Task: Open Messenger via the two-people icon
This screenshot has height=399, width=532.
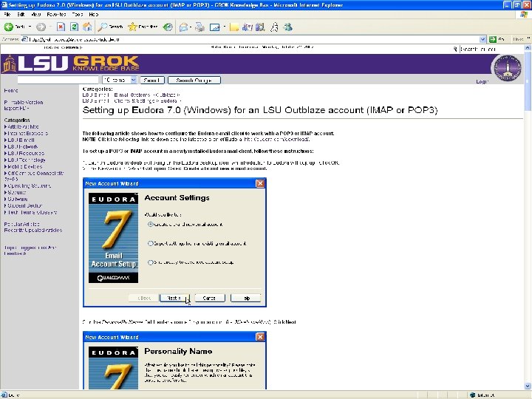Action: [x=288, y=27]
